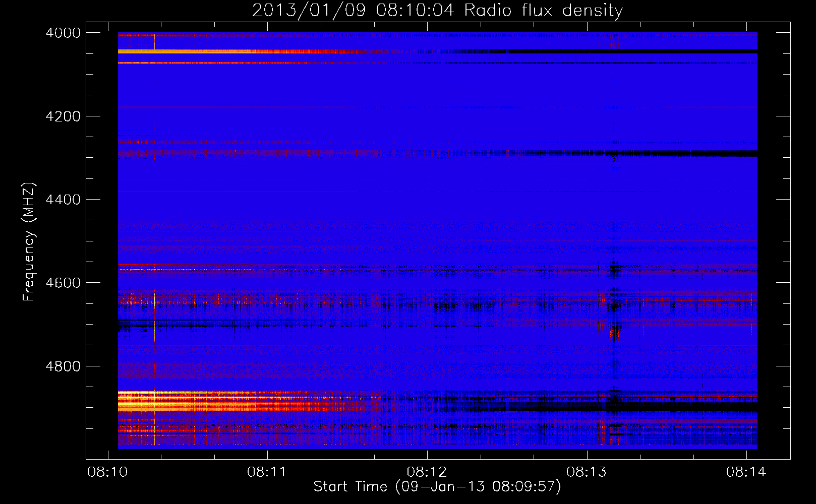Click the 08:13 time tick label

[587, 472]
